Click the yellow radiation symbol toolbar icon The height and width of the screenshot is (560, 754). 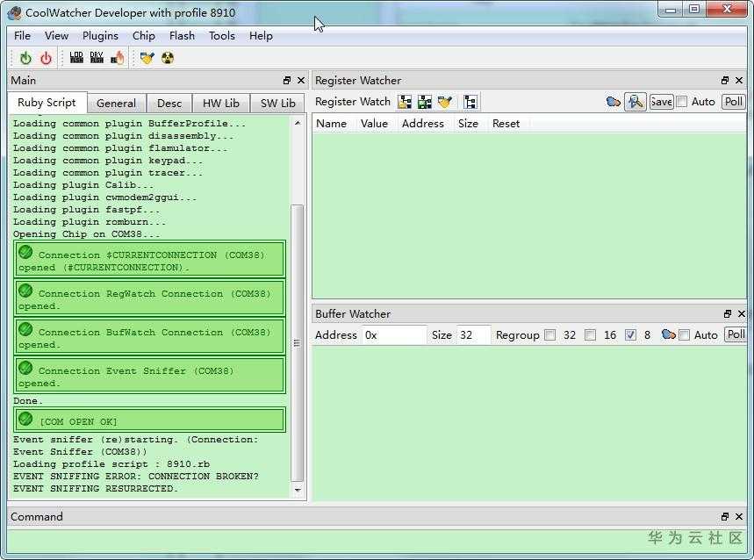168,58
